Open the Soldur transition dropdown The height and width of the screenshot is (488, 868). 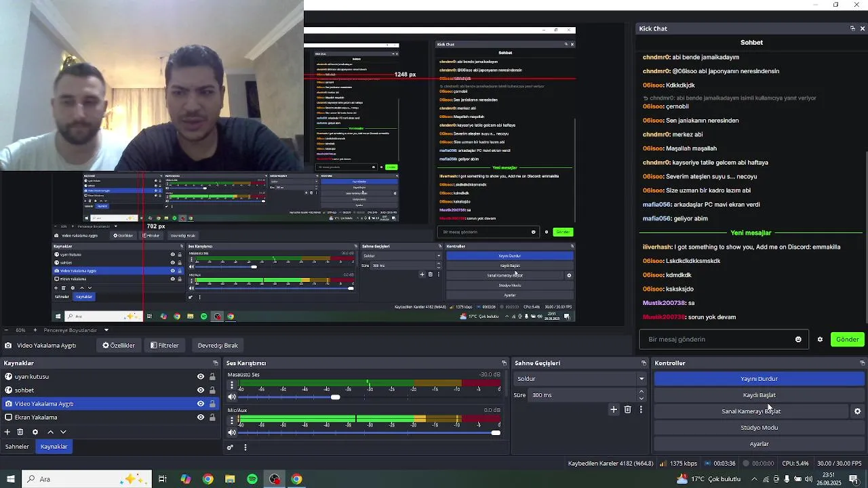[x=580, y=379]
